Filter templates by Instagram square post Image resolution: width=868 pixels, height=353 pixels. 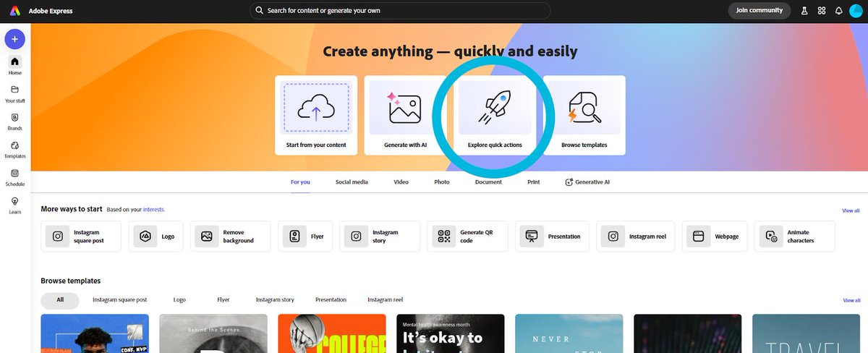pyautogui.click(x=120, y=299)
